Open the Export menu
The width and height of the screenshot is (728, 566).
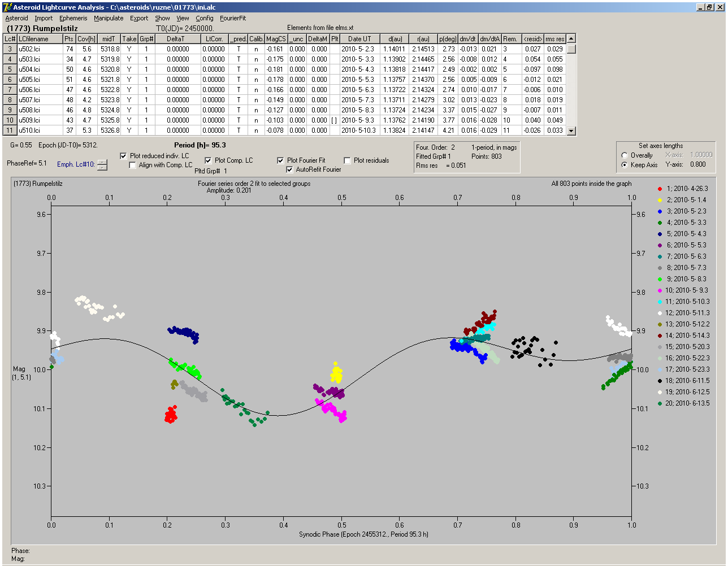(x=139, y=18)
